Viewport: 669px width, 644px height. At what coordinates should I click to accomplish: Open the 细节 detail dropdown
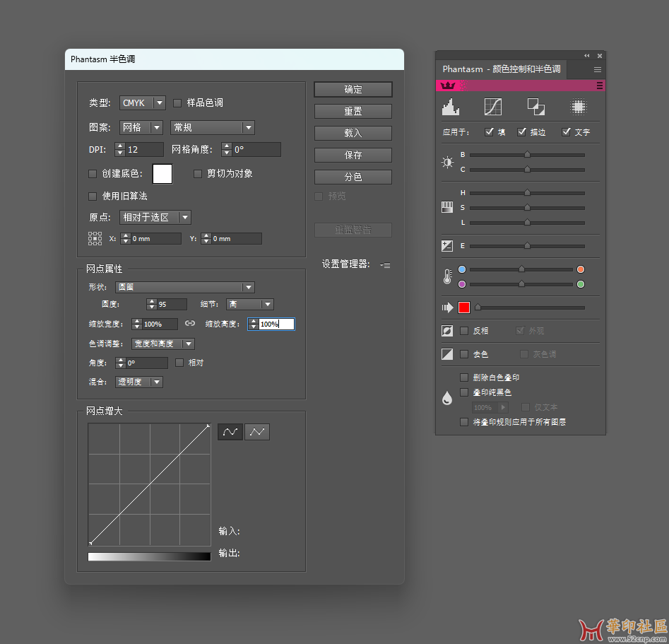250,304
